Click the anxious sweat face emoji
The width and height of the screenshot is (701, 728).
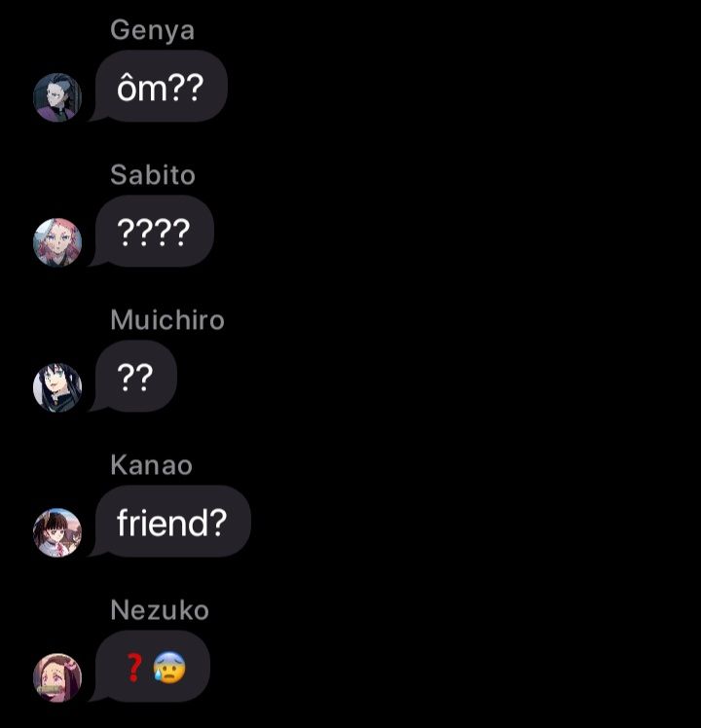(x=169, y=668)
